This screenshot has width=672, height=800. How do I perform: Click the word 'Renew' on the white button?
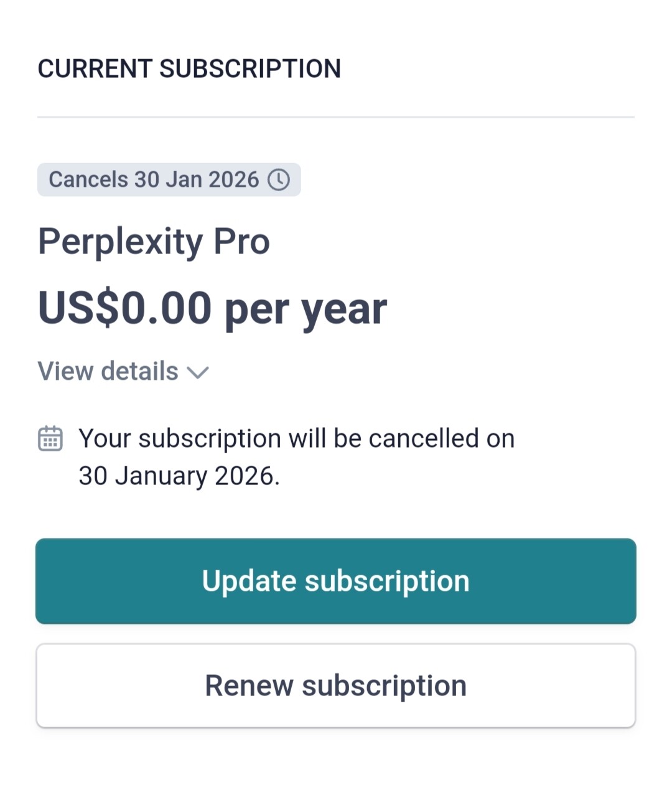(x=249, y=685)
